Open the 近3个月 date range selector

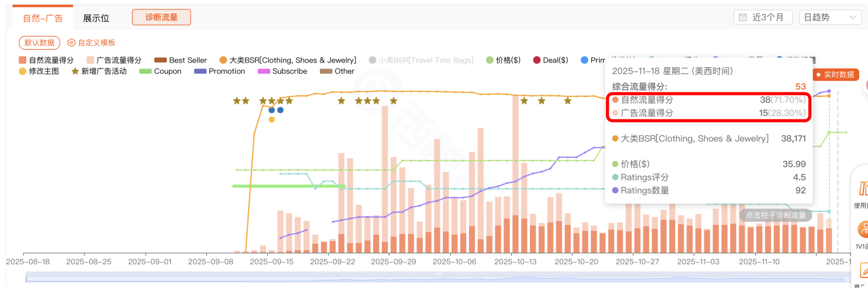coord(763,18)
